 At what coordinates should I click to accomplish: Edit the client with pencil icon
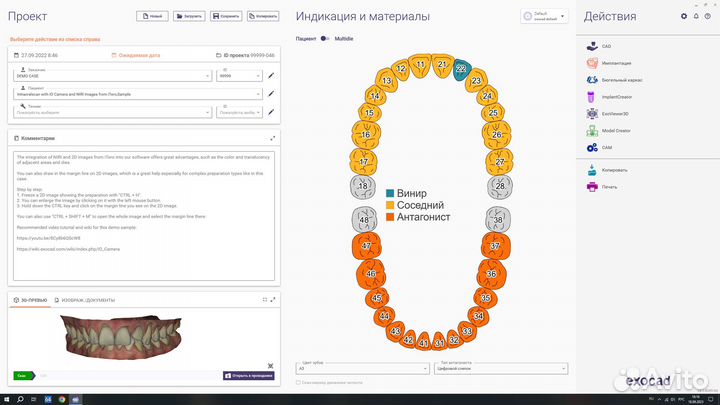(x=271, y=75)
